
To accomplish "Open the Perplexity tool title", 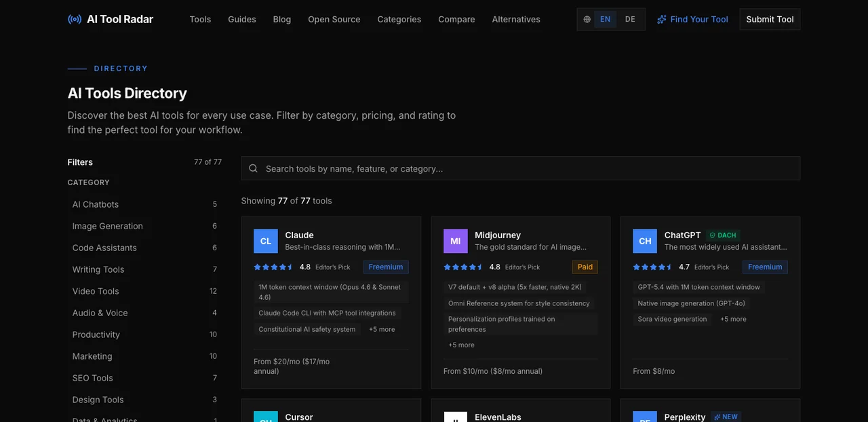I will 685,417.
